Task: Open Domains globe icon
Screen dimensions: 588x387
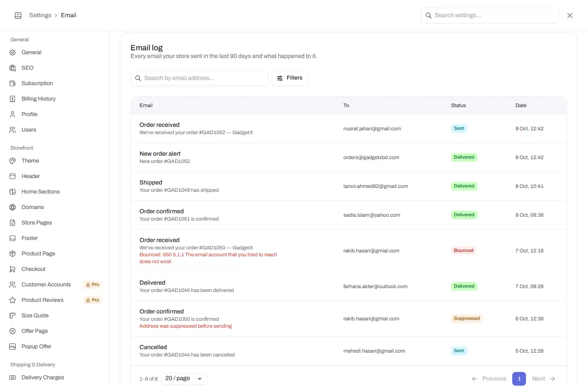Action: point(12,207)
